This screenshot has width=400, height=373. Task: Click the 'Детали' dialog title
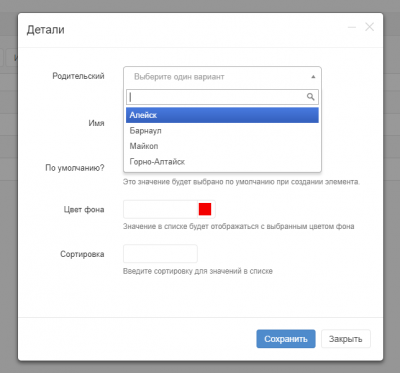pos(46,30)
